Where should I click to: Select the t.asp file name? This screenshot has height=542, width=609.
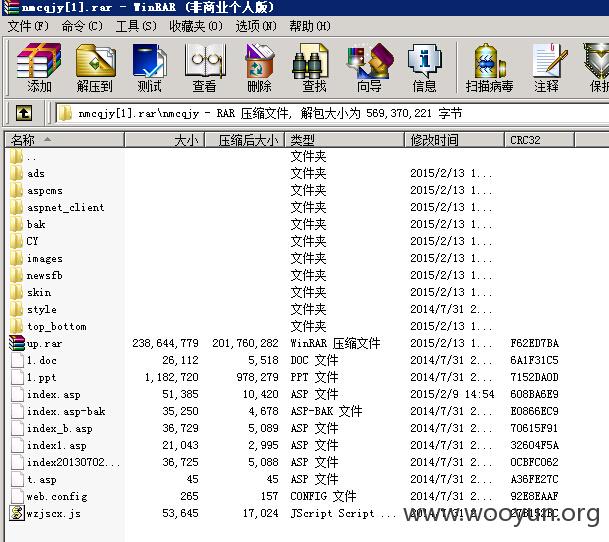(x=42, y=479)
